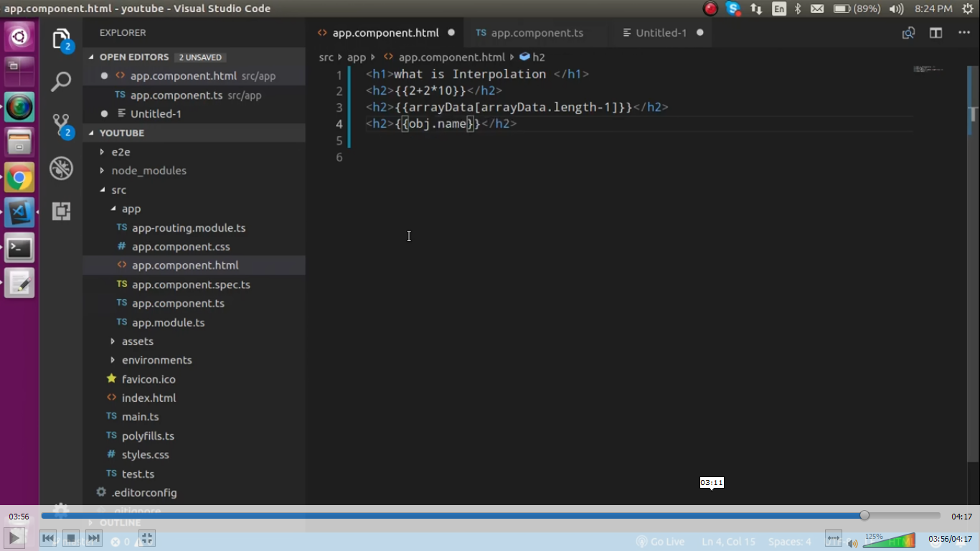Click Go Live in the status bar

pyautogui.click(x=661, y=542)
